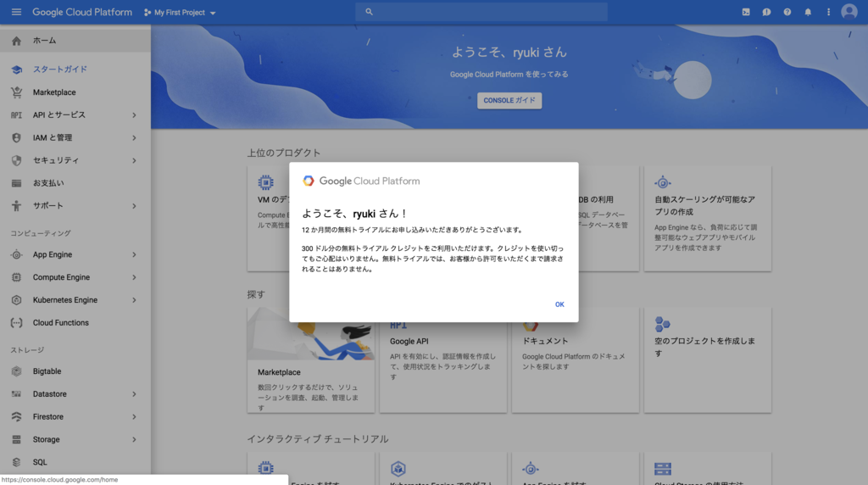Click the API icon in sidebar
Image resolution: width=868 pixels, height=485 pixels.
17,115
